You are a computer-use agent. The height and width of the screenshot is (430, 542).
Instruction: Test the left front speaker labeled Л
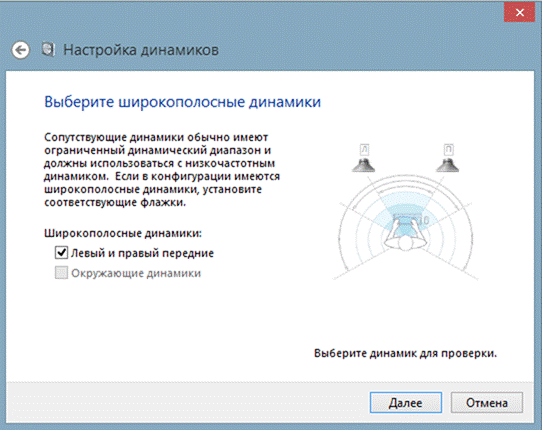(x=364, y=159)
